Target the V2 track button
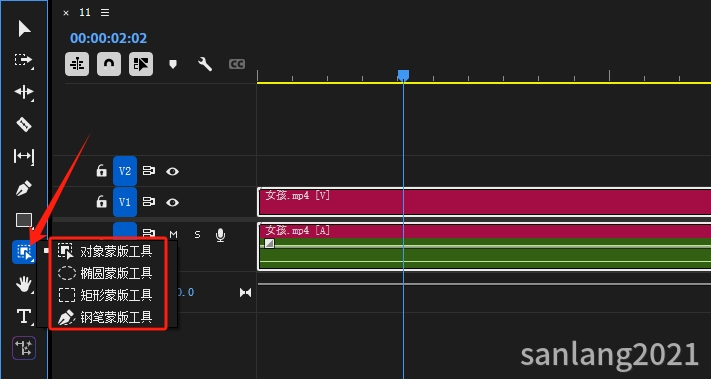The image size is (711, 379). click(125, 171)
